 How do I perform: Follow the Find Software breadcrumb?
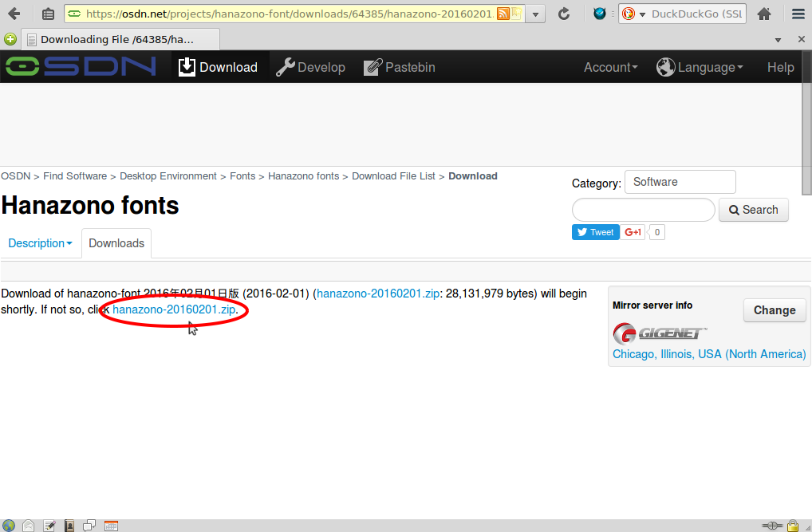coord(75,176)
